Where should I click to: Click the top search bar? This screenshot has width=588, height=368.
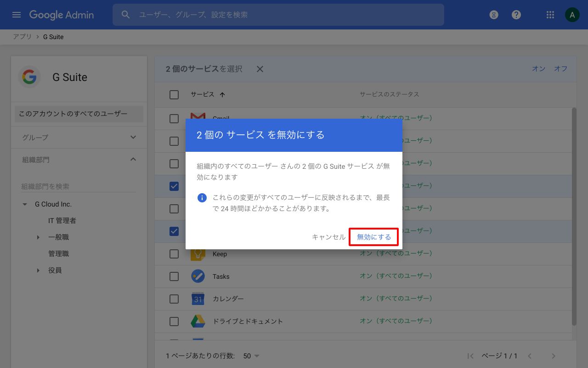click(x=278, y=15)
